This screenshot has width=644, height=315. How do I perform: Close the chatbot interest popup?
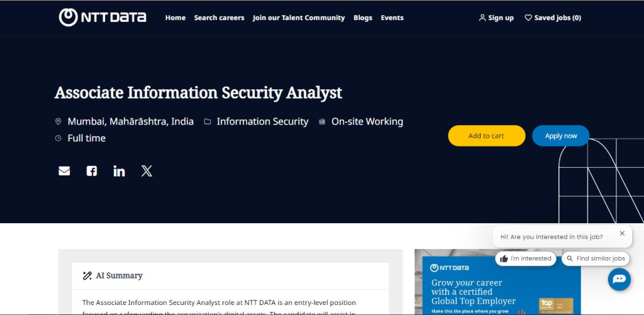[x=622, y=233]
